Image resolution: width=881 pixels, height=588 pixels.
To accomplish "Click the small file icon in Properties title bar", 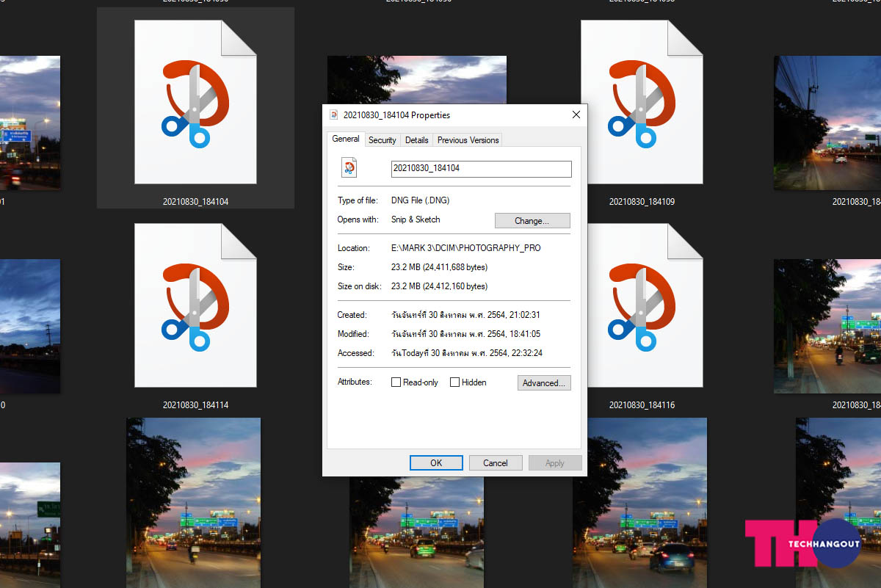I will coord(335,115).
